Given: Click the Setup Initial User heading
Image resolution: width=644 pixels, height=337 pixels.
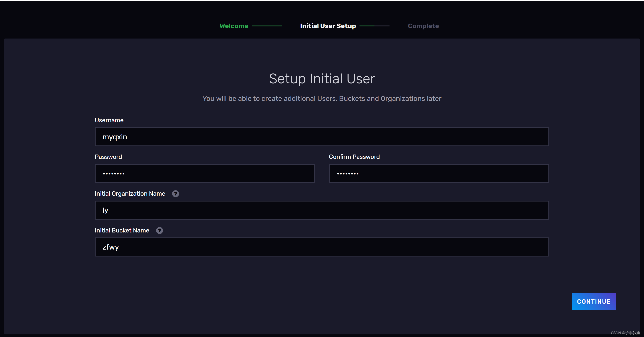Looking at the screenshot, I should (x=322, y=79).
